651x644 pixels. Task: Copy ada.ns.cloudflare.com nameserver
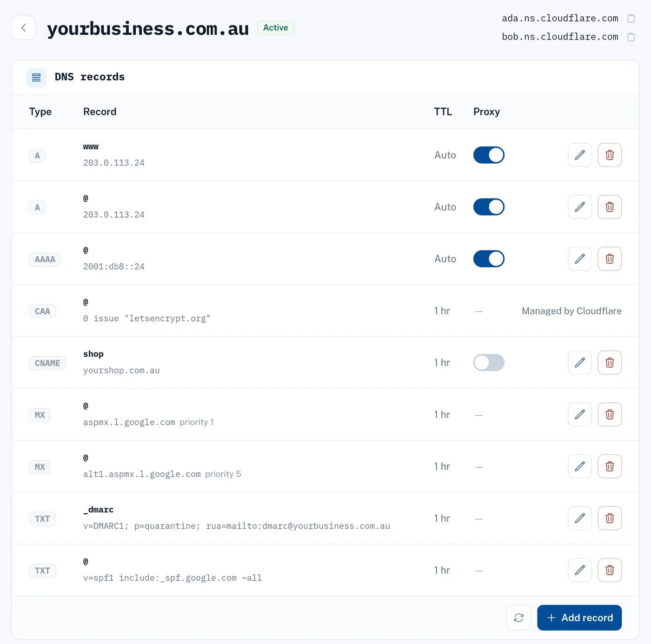click(631, 19)
